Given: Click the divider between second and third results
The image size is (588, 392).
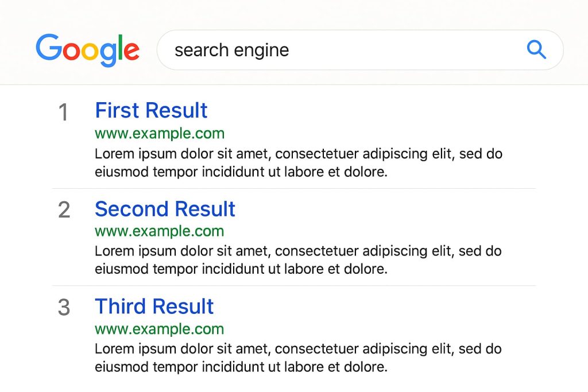Looking at the screenshot, I should [294, 285].
